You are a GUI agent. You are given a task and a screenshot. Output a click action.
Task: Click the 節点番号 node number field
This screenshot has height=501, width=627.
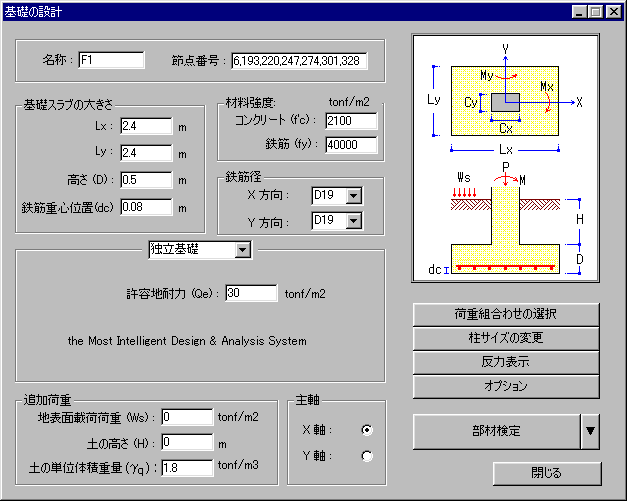[299, 61]
